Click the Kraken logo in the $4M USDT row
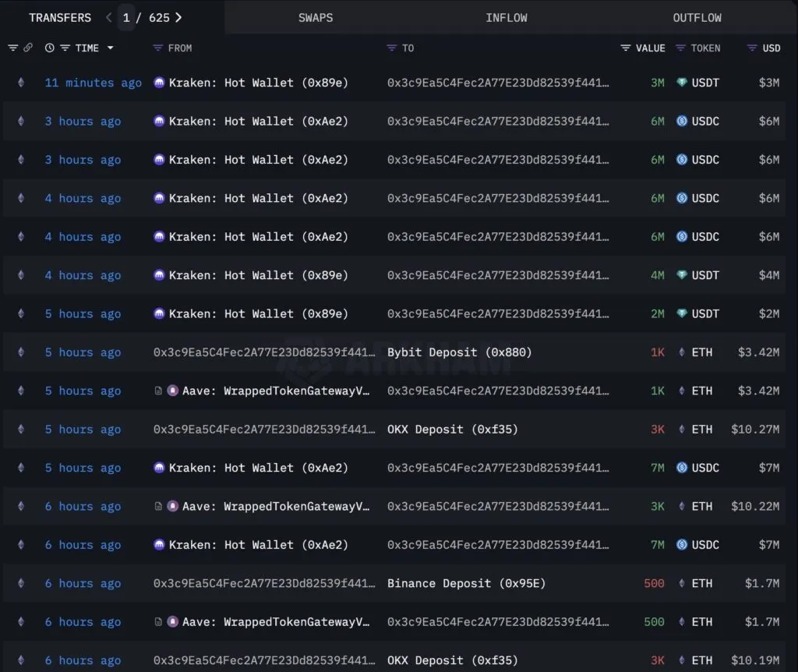This screenshot has width=798, height=672. (x=159, y=275)
